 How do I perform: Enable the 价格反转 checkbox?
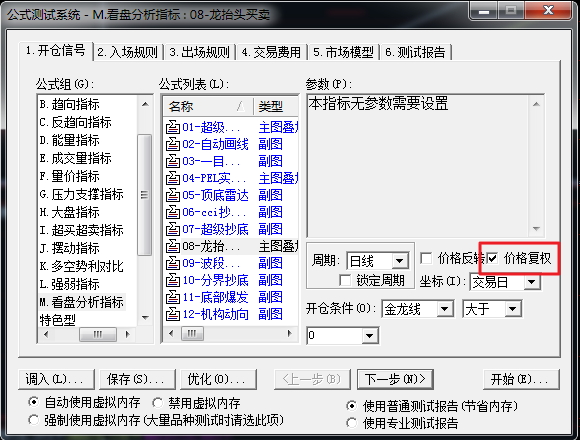(x=426, y=258)
